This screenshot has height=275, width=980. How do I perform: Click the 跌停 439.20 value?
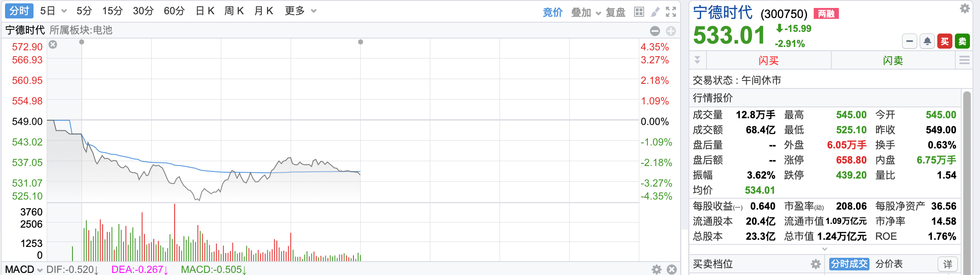(x=851, y=175)
